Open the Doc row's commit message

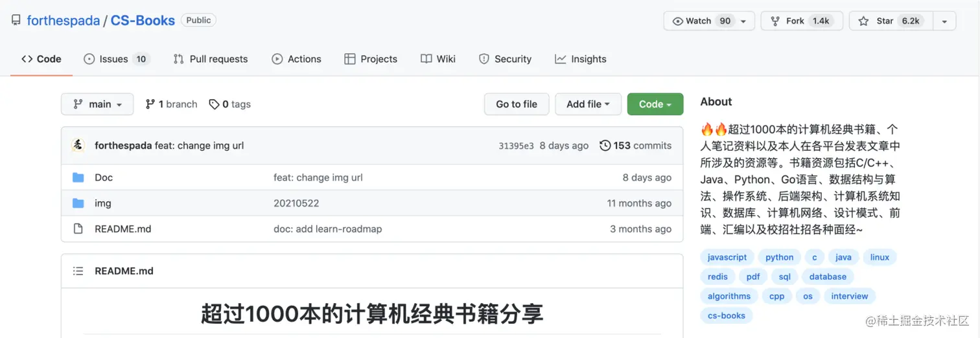pos(318,177)
